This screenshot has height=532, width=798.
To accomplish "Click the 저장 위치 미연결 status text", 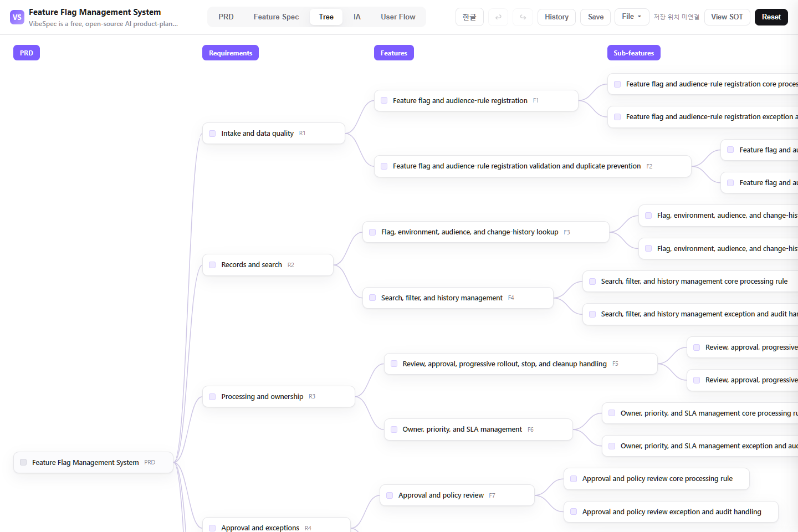I will (x=676, y=17).
